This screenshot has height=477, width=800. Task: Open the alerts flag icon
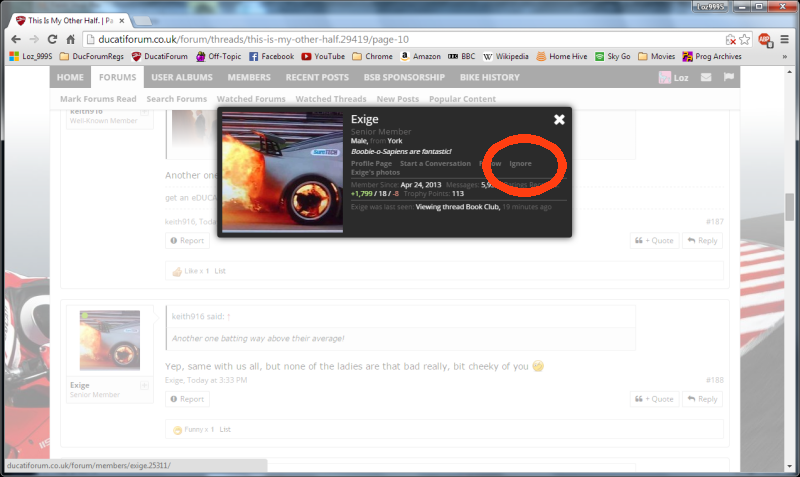coord(729,77)
